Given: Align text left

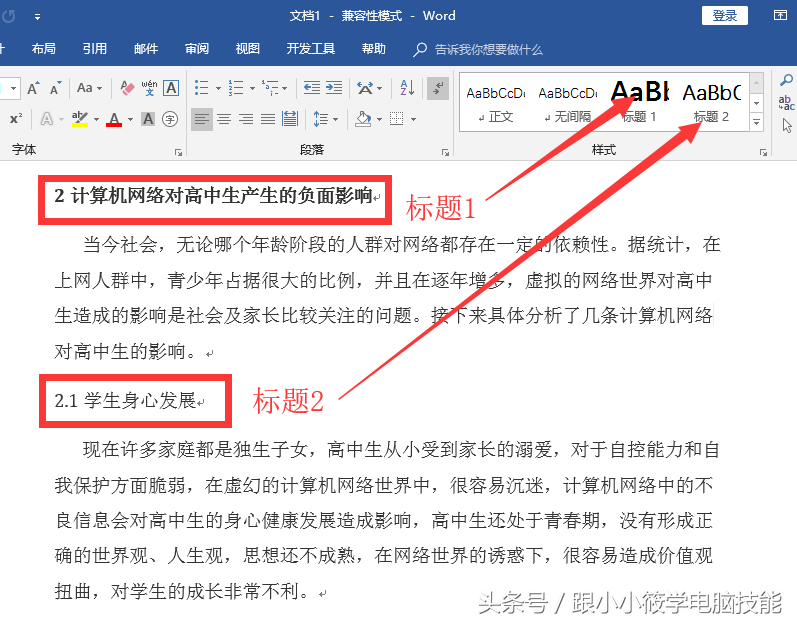Looking at the screenshot, I should pyautogui.click(x=202, y=119).
